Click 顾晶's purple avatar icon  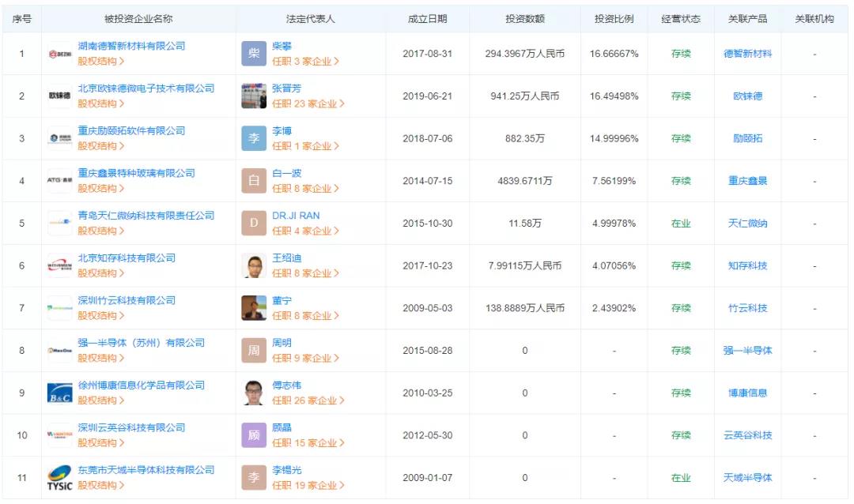pos(254,435)
